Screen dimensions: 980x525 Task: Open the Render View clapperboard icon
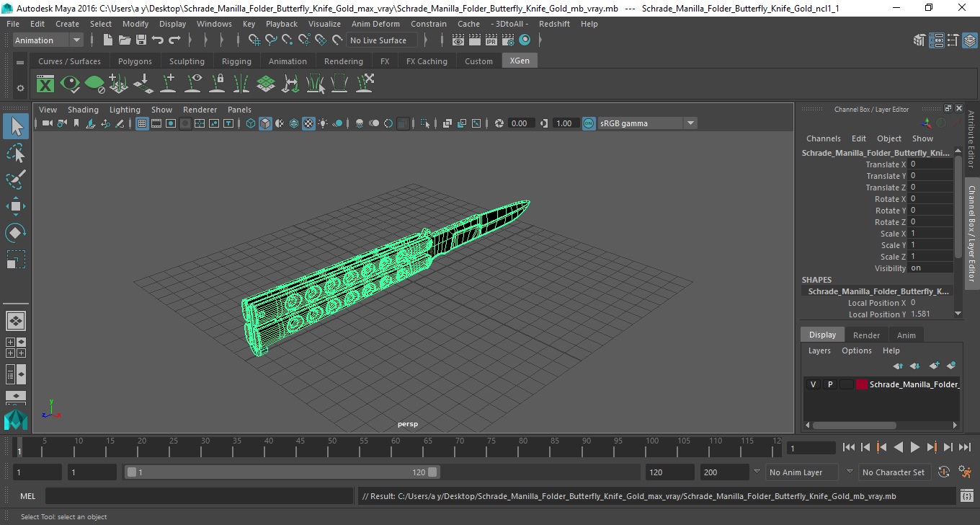pos(458,40)
